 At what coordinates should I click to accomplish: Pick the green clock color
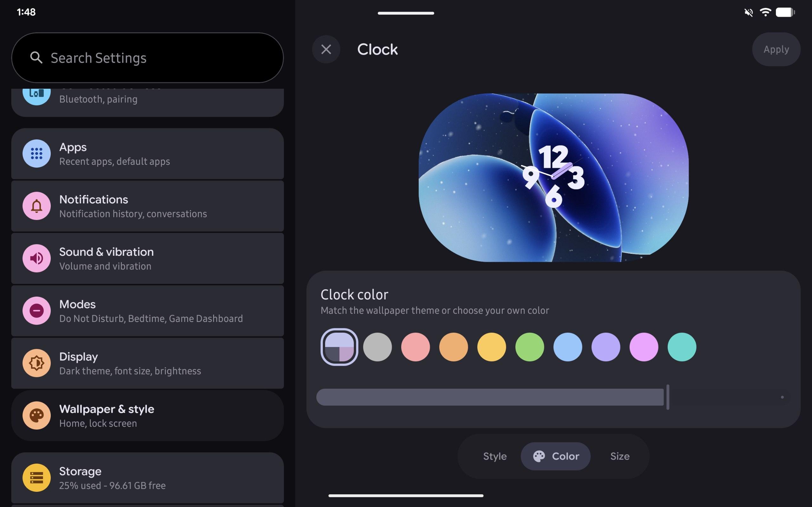[x=529, y=347]
